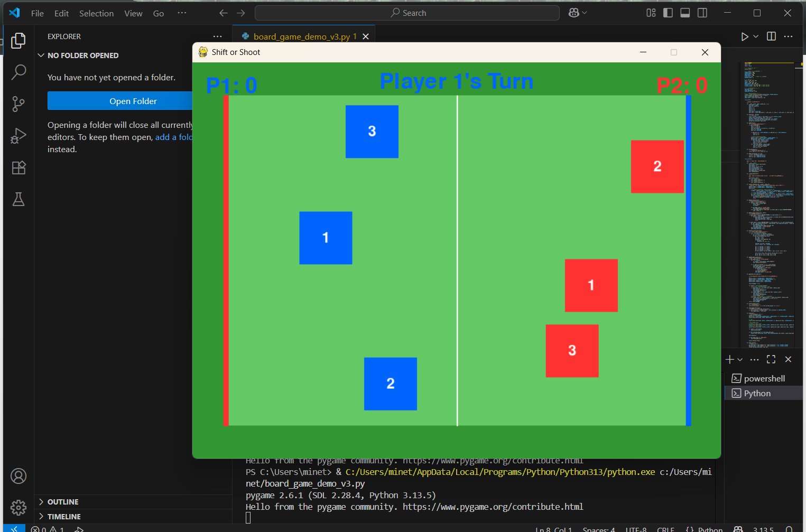This screenshot has height=532, width=806.
Task: Click the title bar Search field
Action: click(407, 13)
